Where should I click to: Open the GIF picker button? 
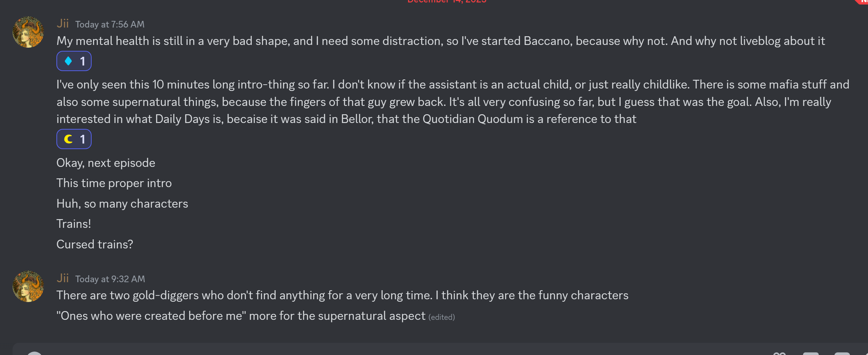click(x=811, y=353)
